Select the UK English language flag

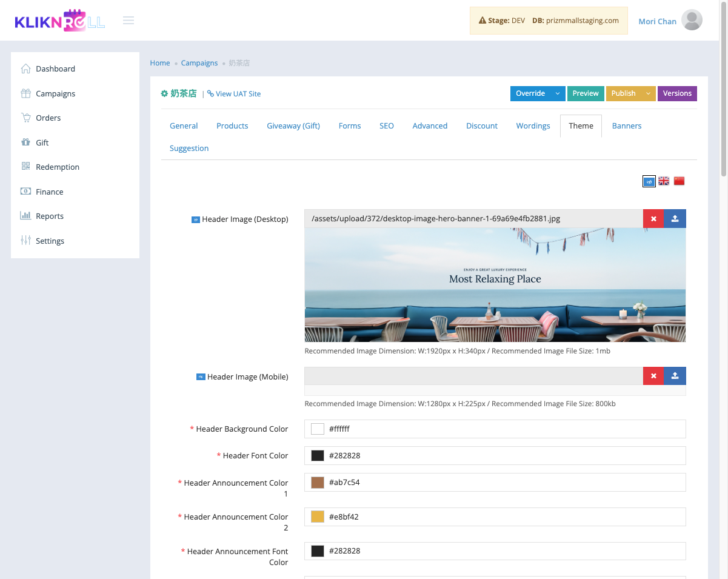[664, 181]
